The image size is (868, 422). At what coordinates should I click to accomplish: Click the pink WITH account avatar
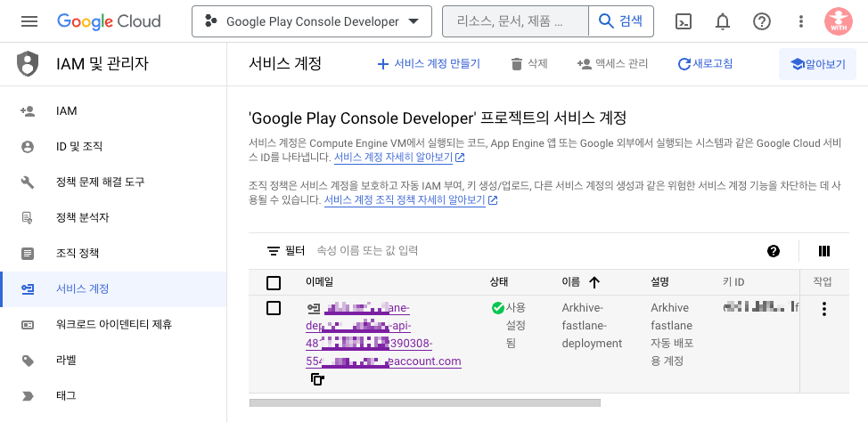pyautogui.click(x=838, y=21)
